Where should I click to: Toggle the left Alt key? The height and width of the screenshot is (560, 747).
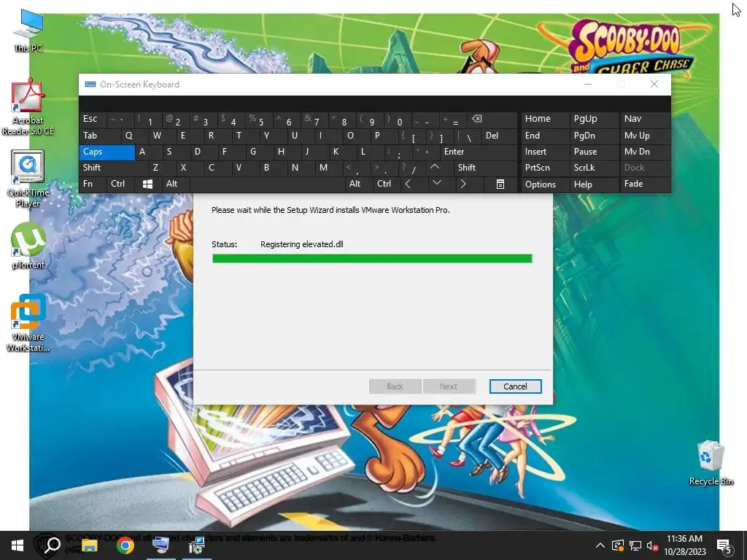tap(175, 184)
